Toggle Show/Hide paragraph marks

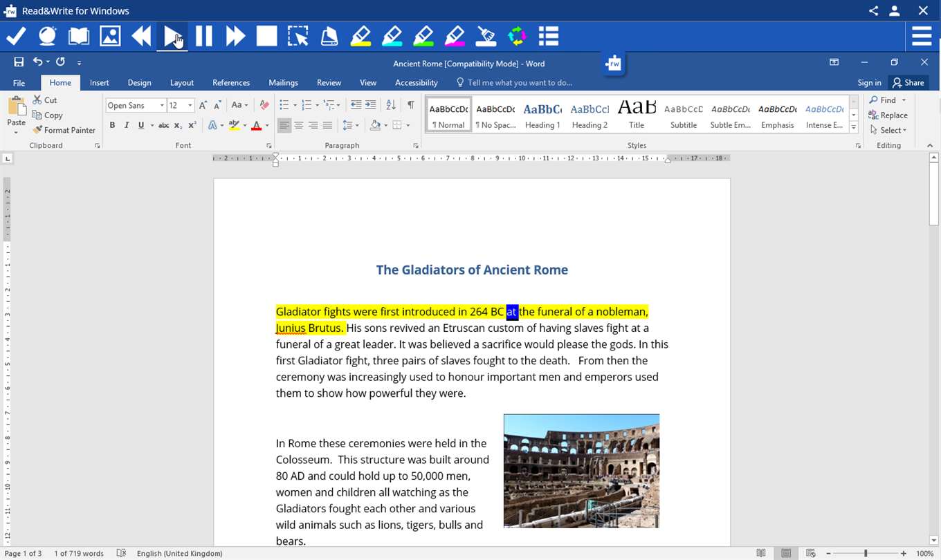410,105
